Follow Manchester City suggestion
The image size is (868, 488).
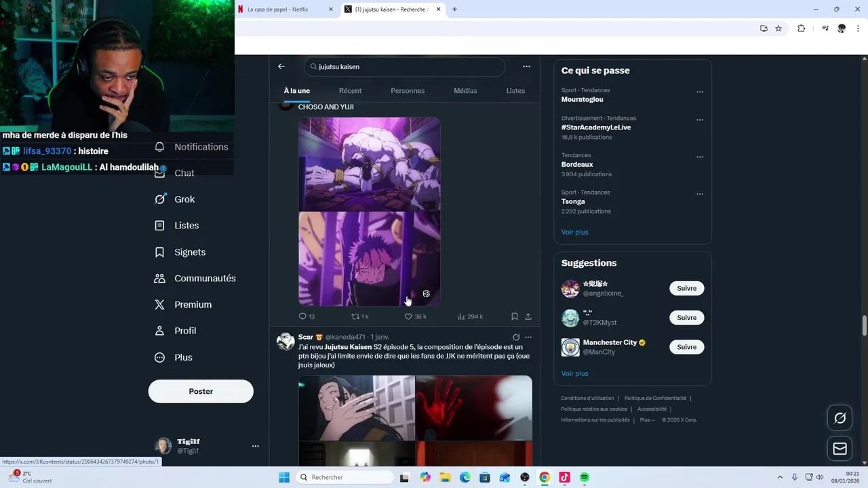click(686, 347)
